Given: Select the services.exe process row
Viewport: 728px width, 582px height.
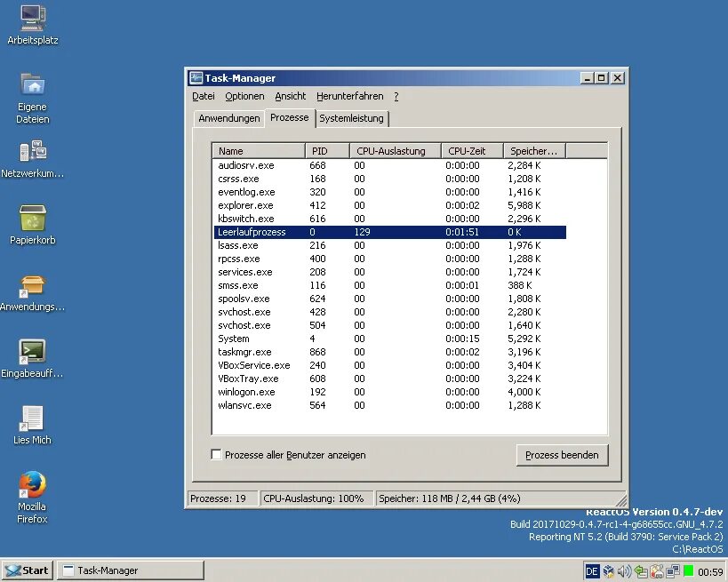Looking at the screenshot, I should tap(390, 272).
